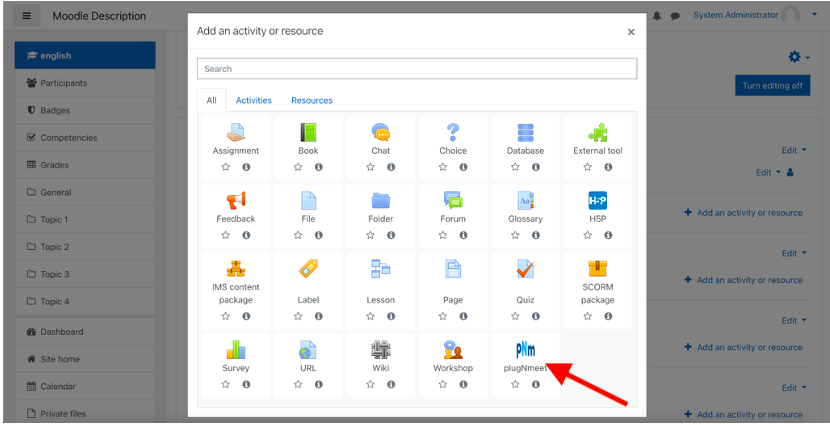Viewport: 830px width, 425px height.
Task: Choose the Assignment activity icon
Action: [236, 132]
